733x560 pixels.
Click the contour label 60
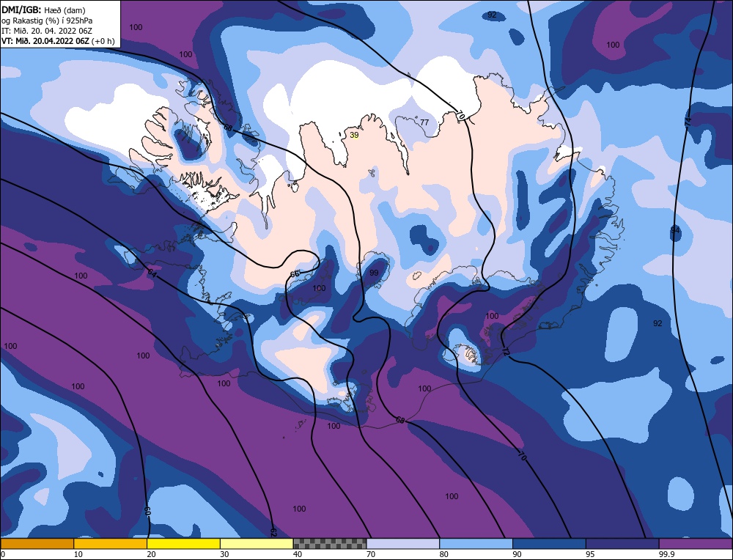[148, 512]
